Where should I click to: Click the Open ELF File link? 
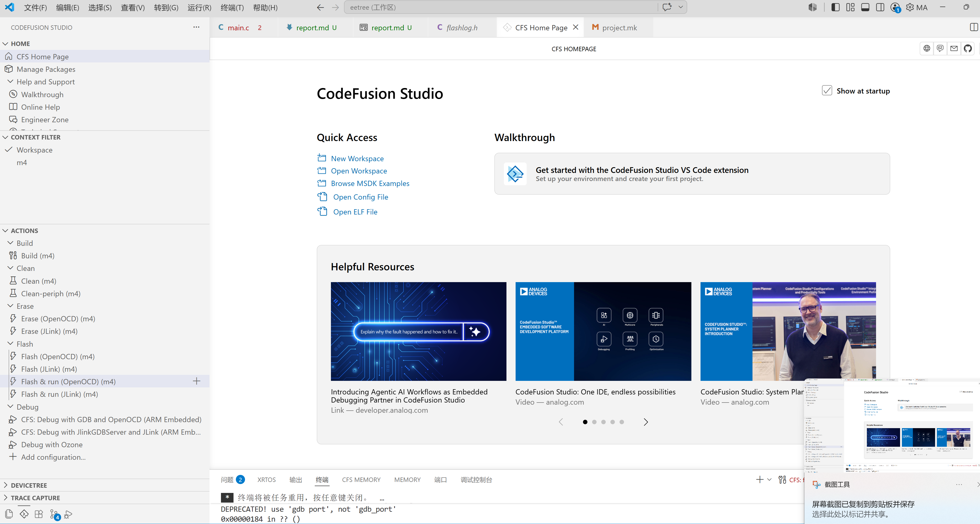pos(355,212)
